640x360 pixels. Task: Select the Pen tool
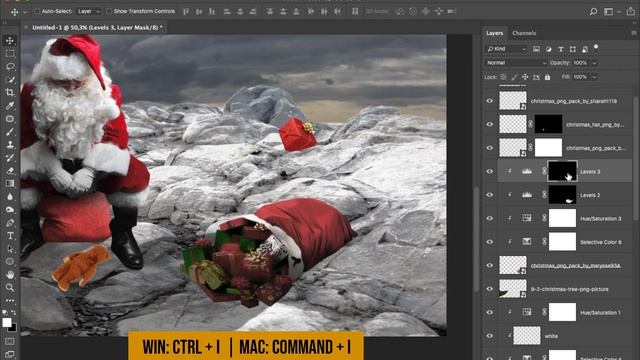click(x=10, y=223)
